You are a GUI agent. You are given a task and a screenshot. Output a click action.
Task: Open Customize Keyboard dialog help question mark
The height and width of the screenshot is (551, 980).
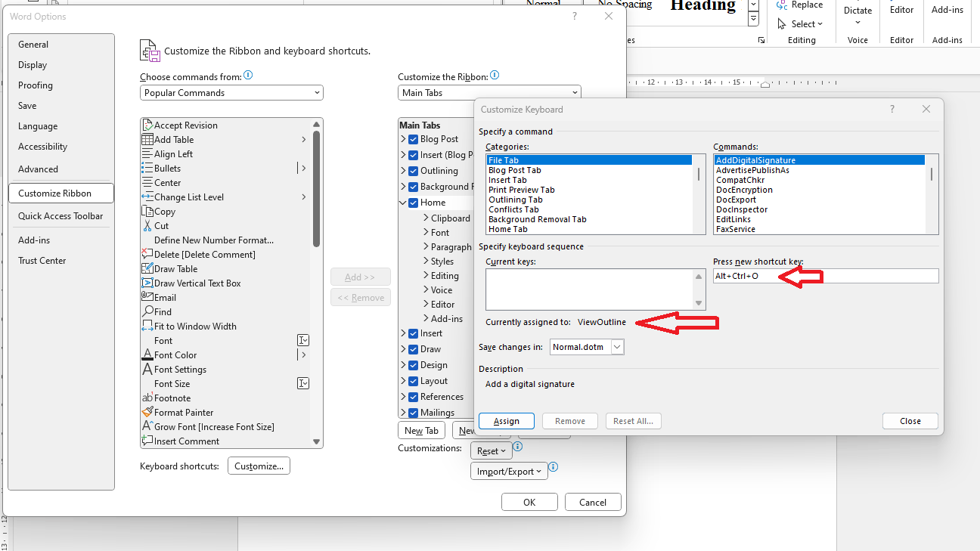[892, 110]
